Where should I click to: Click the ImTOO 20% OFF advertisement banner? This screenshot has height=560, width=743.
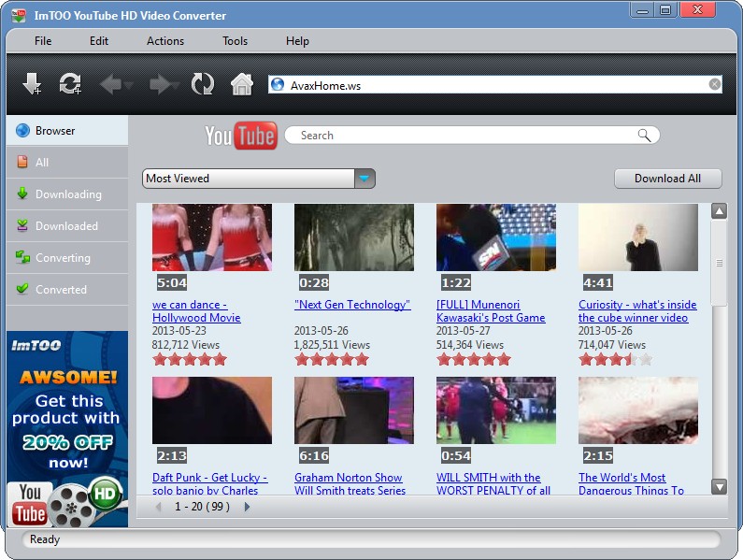(67, 429)
